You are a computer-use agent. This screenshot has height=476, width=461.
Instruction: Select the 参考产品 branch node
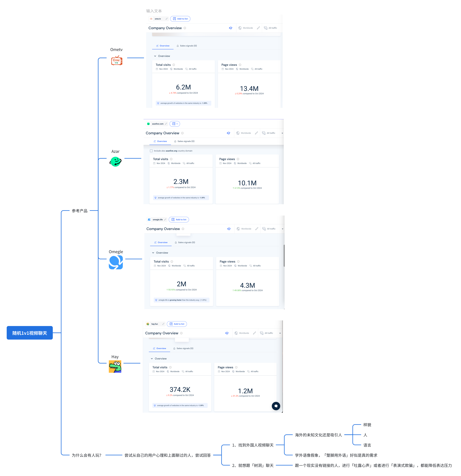pos(79,211)
